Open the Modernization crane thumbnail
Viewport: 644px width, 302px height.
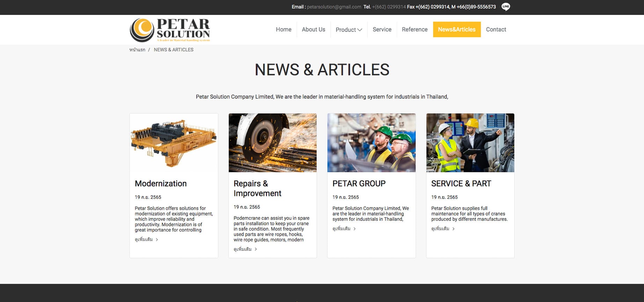click(174, 143)
